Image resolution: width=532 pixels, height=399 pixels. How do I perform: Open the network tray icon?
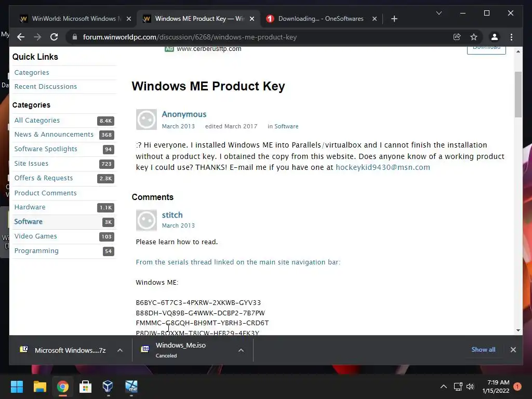(x=458, y=387)
